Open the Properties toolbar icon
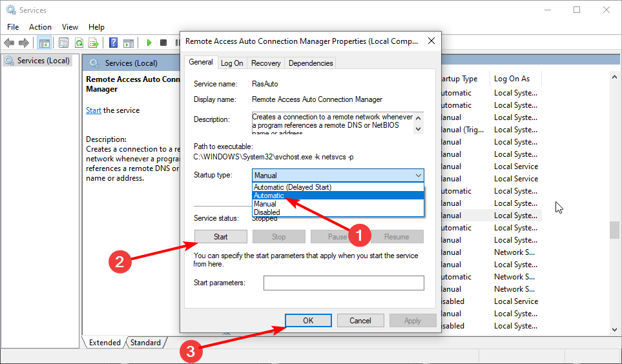This screenshot has height=364, width=622. pos(63,43)
